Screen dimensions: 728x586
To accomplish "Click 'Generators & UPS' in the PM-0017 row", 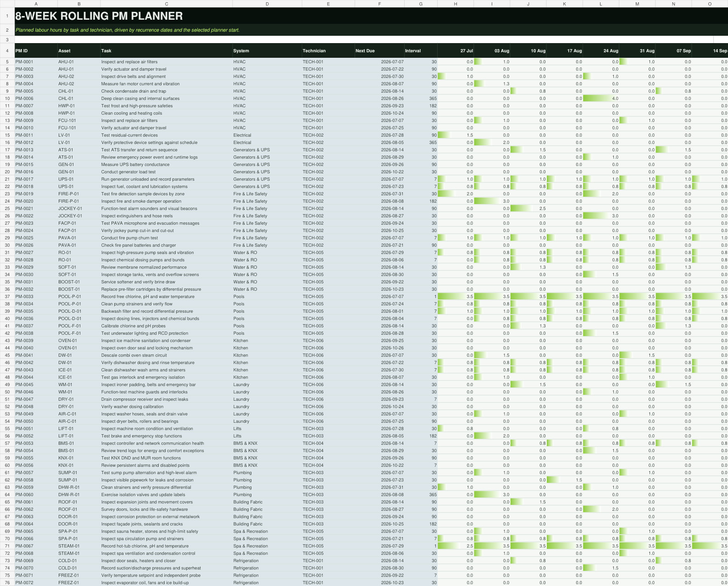I will pyautogui.click(x=267, y=179).
